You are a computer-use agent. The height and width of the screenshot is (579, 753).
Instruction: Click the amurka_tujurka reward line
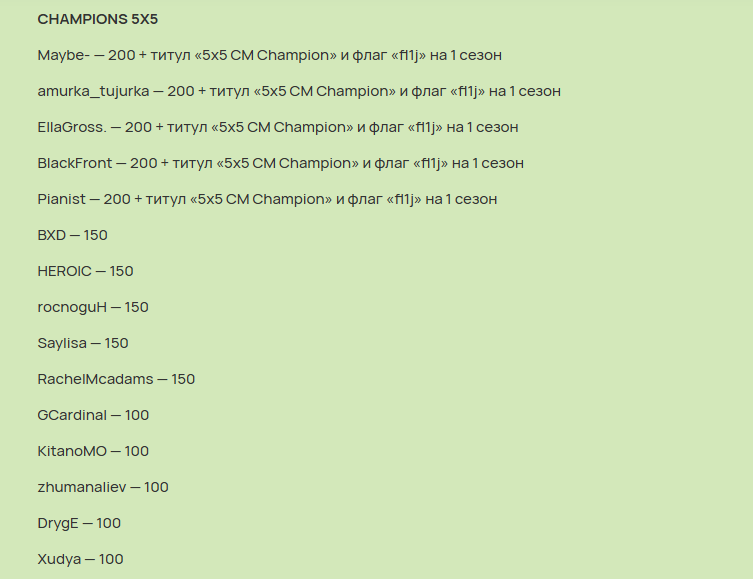(299, 91)
